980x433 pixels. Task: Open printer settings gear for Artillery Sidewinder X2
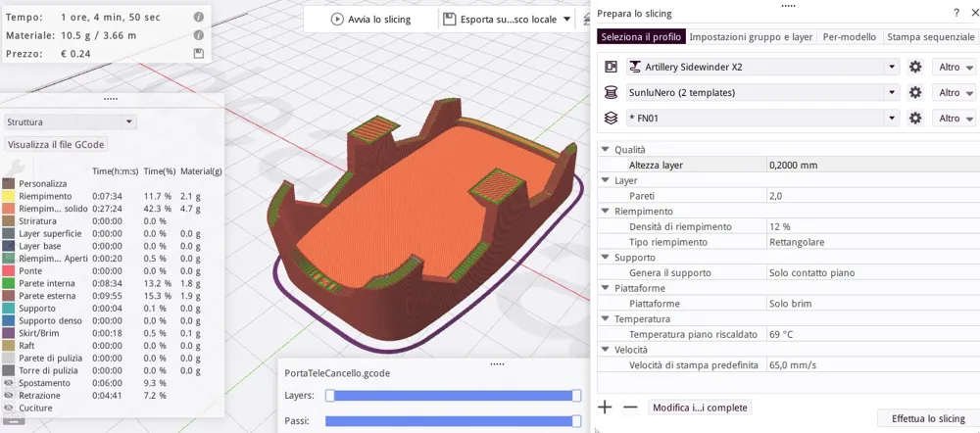[915, 67]
